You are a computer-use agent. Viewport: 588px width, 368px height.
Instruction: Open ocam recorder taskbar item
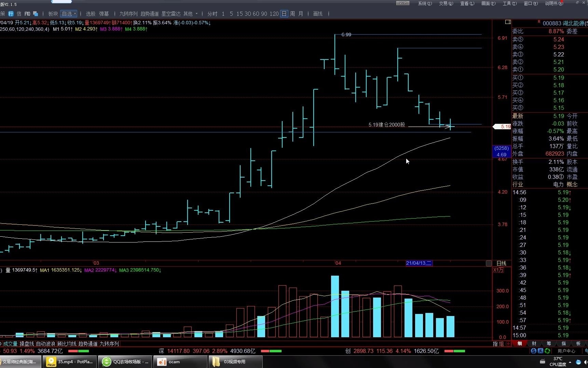point(180,362)
